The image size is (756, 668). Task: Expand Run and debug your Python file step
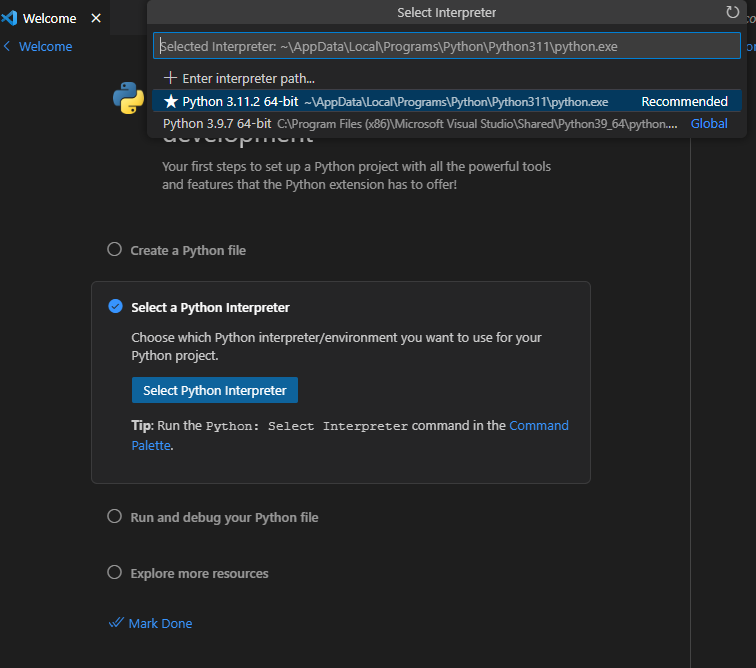[x=224, y=518]
